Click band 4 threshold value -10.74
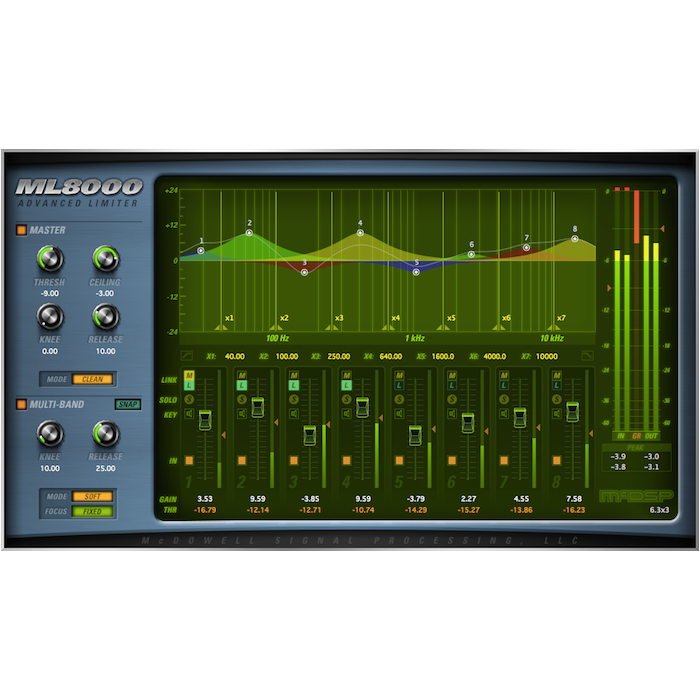Image resolution: width=700 pixels, height=700 pixels. click(x=363, y=510)
